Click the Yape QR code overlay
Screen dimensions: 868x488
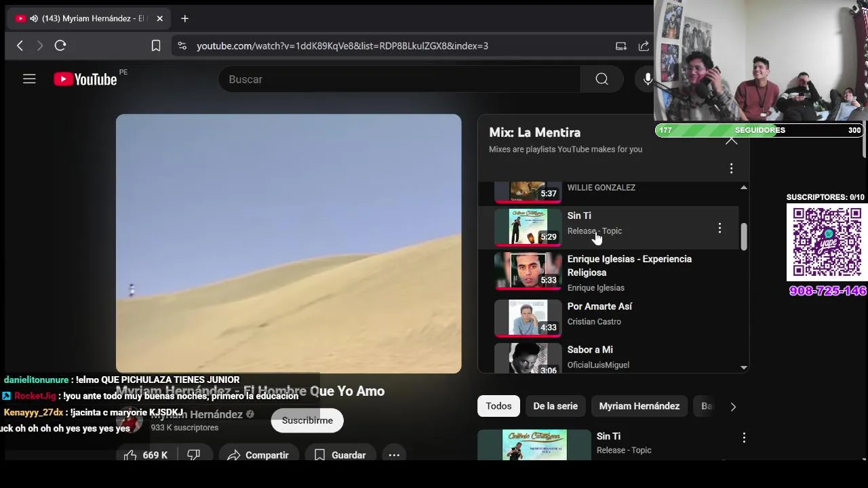coord(827,242)
